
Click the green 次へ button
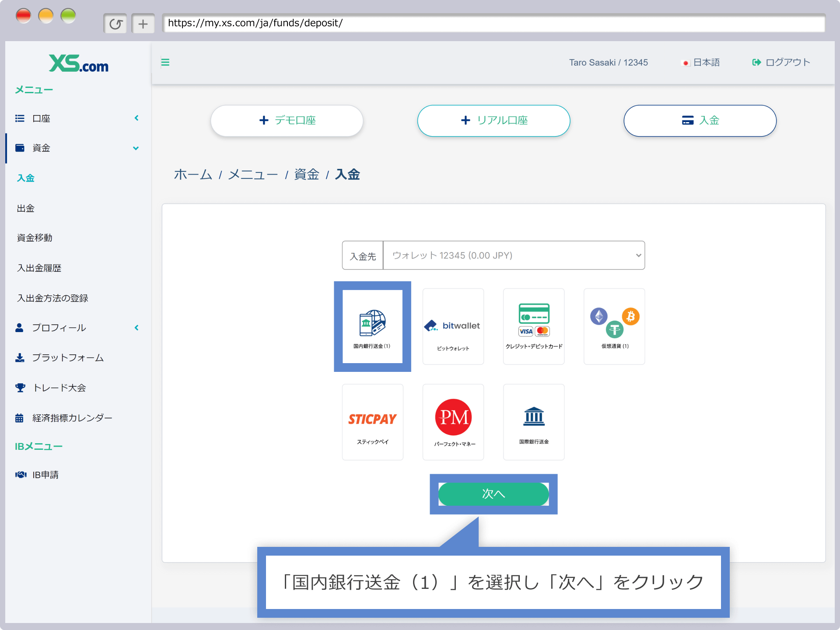click(493, 494)
